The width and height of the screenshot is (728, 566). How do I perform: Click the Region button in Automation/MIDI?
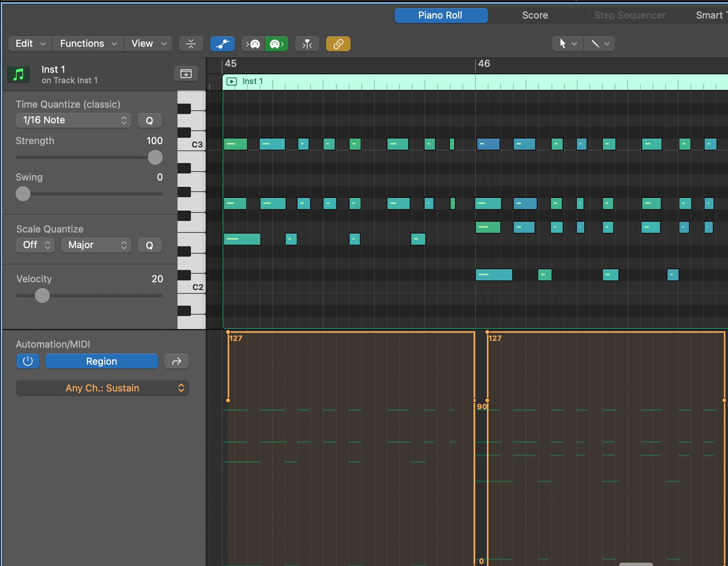point(102,361)
